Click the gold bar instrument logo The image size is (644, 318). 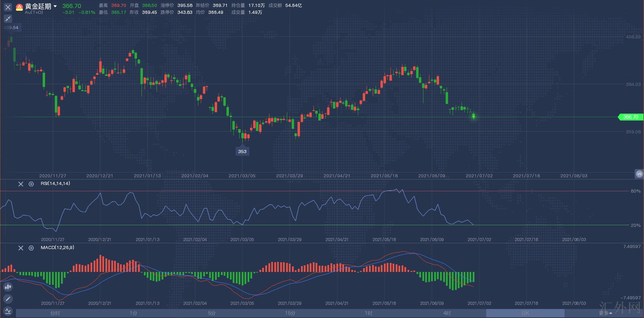[19, 7]
